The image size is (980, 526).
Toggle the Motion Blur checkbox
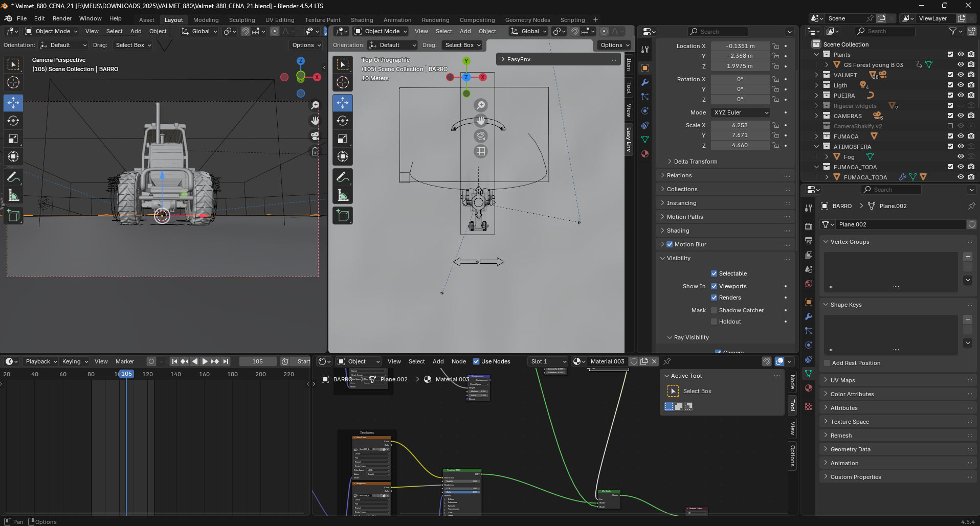pos(670,244)
